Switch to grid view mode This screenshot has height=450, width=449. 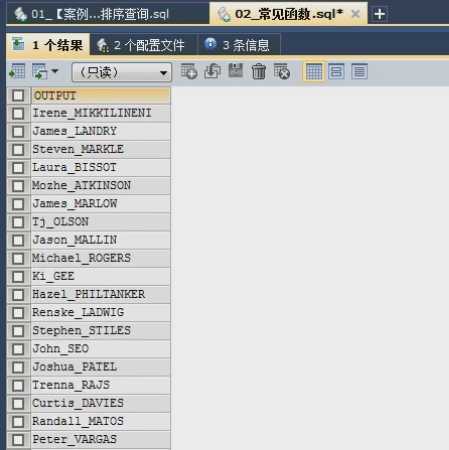pos(314,71)
